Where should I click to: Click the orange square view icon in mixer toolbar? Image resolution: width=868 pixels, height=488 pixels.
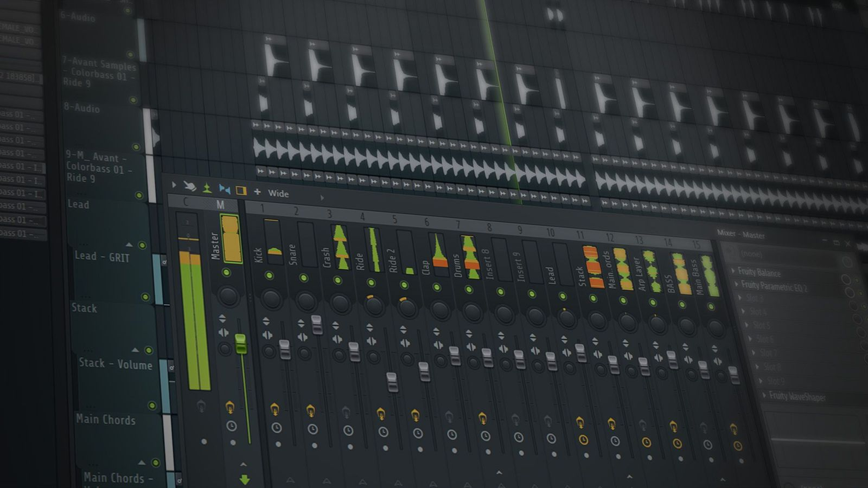click(x=241, y=191)
